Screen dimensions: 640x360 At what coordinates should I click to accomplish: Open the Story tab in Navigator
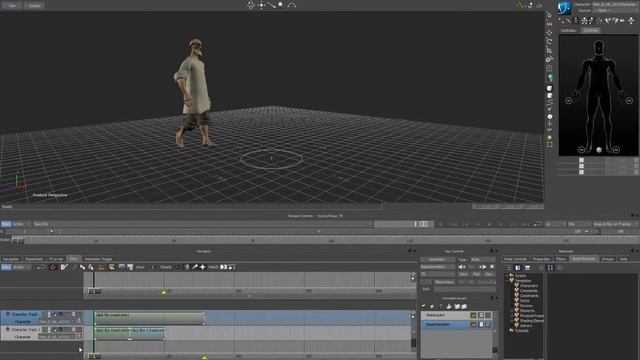[73, 259]
